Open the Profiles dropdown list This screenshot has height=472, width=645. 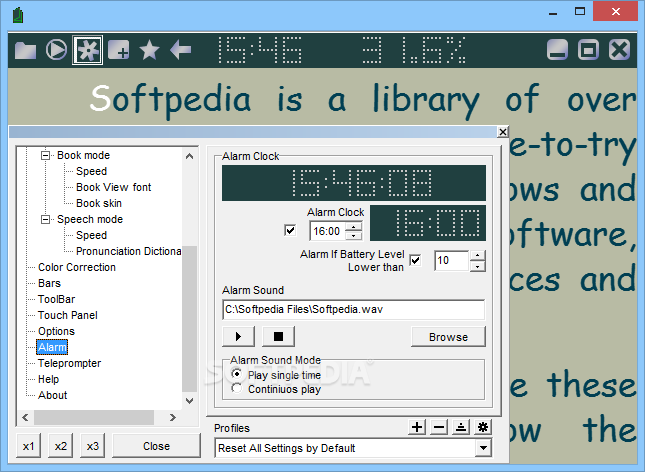[483, 448]
